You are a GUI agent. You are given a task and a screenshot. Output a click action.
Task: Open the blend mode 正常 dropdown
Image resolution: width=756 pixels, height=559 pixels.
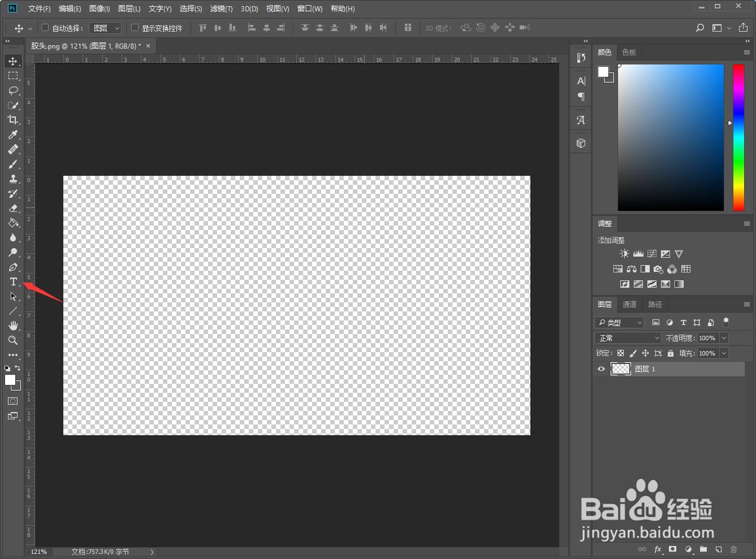pyautogui.click(x=628, y=338)
